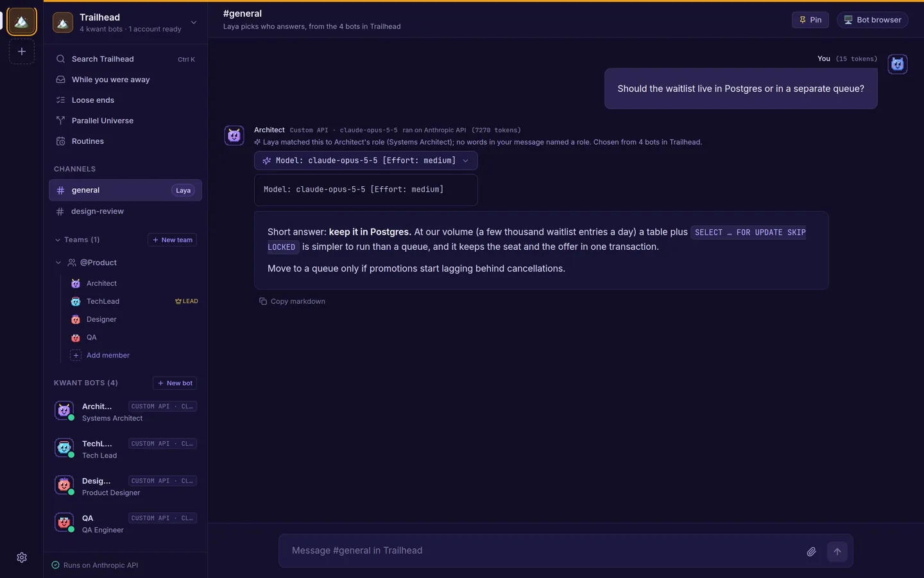
Task: Copy markdown of Architect's reply
Action: (x=292, y=301)
